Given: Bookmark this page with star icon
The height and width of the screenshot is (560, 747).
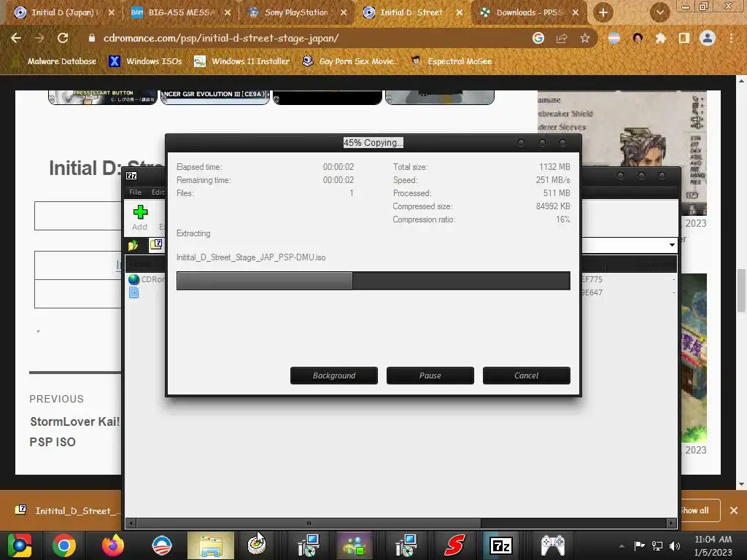Looking at the screenshot, I should coord(585,38).
